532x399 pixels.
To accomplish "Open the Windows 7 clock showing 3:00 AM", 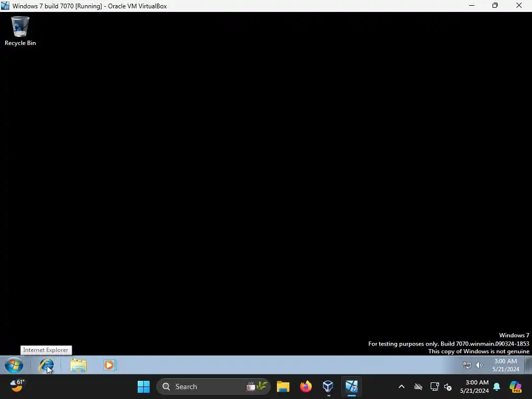I will [506, 365].
